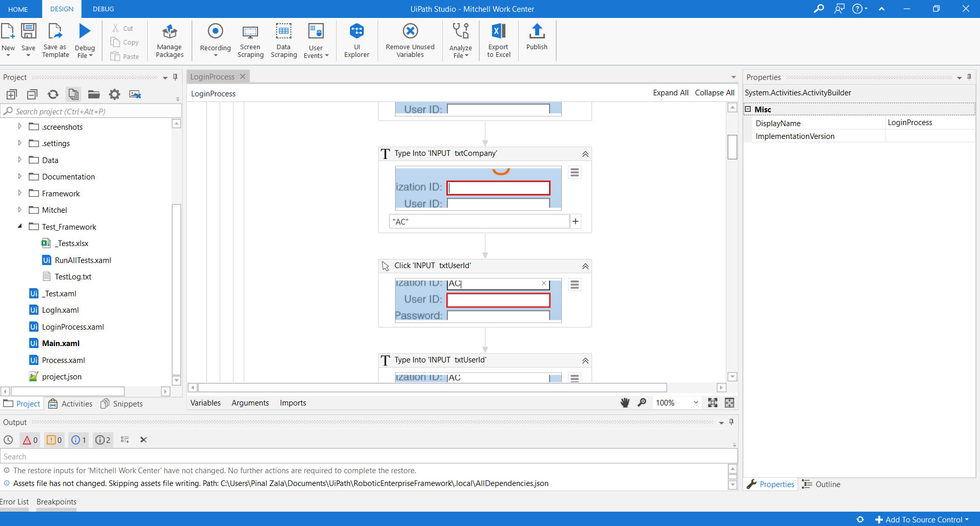Open the Breakpoints tab
Viewport: 980px width, 526px height.
(56, 502)
